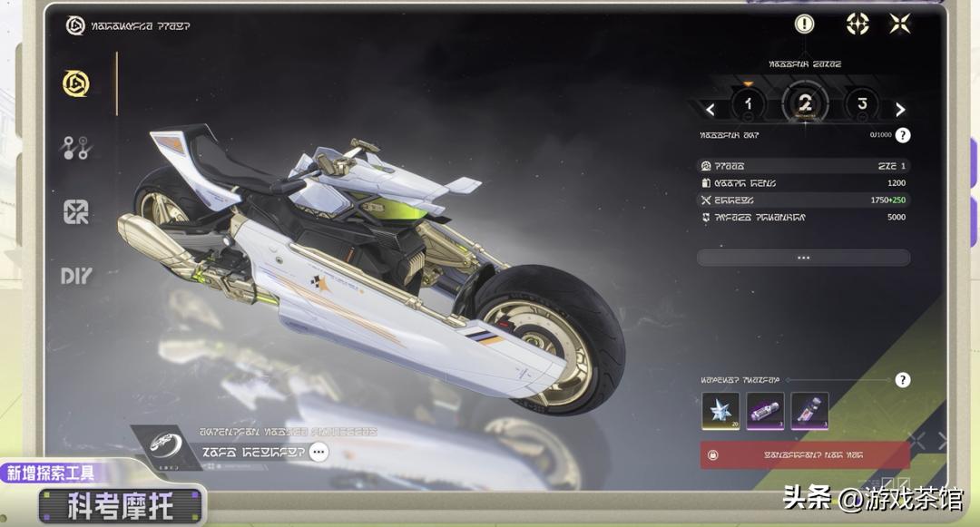Screen dimensions: 980x527
Task: Open the square arrows modification sidebar icon
Action: (76, 211)
